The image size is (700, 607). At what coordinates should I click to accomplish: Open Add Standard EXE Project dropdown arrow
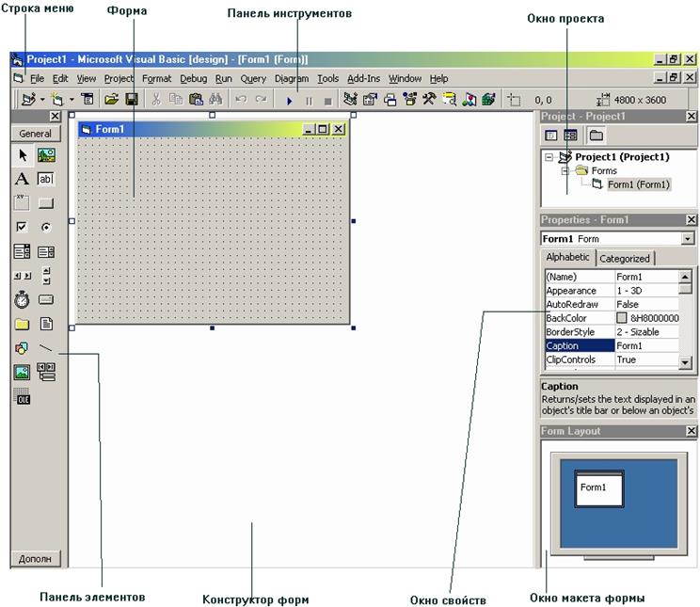[42, 100]
